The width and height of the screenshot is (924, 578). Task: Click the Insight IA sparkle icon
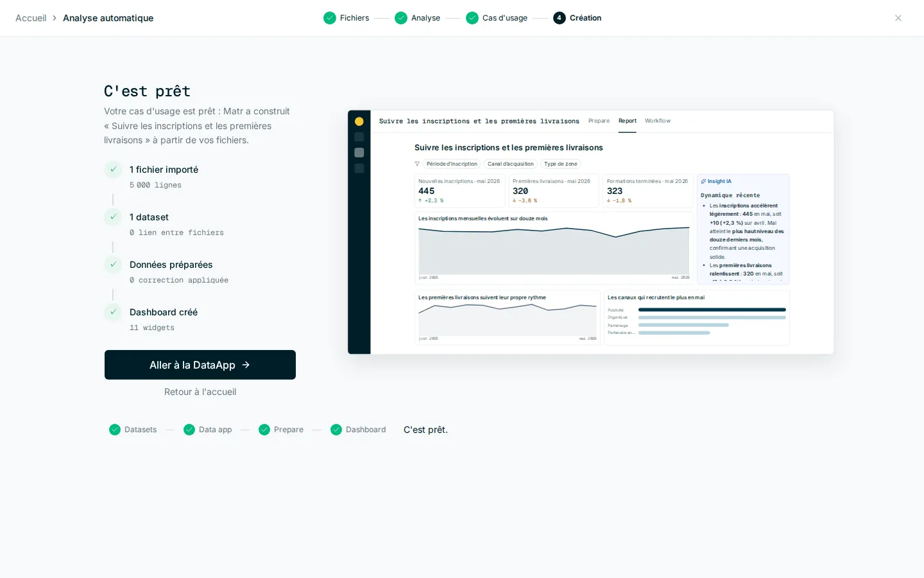tap(703, 181)
